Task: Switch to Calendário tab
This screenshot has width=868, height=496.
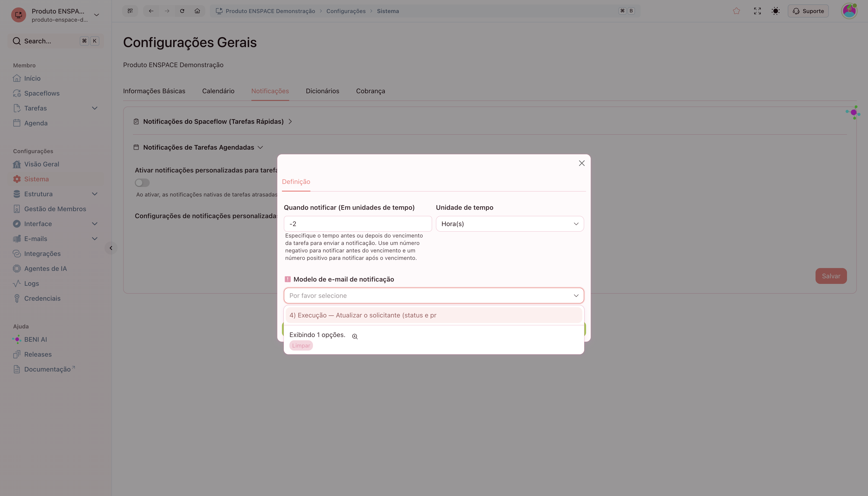Action: (x=218, y=91)
